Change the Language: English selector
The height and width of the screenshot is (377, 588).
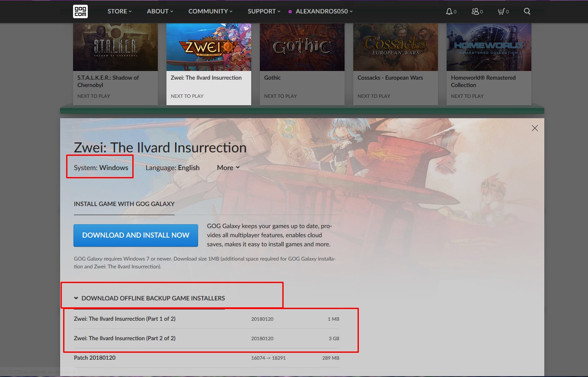(173, 168)
